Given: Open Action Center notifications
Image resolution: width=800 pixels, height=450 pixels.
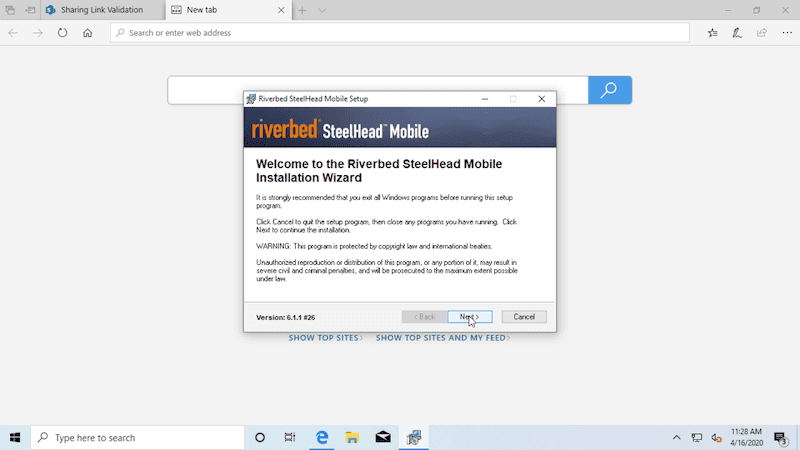Looking at the screenshot, I should (780, 437).
